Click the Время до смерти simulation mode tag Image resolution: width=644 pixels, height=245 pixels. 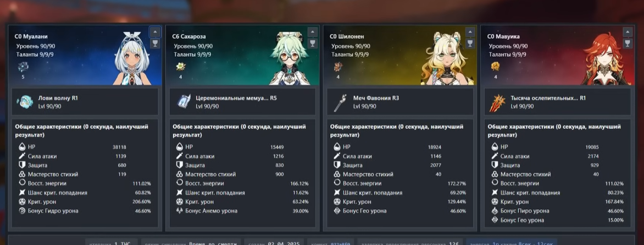point(191,243)
